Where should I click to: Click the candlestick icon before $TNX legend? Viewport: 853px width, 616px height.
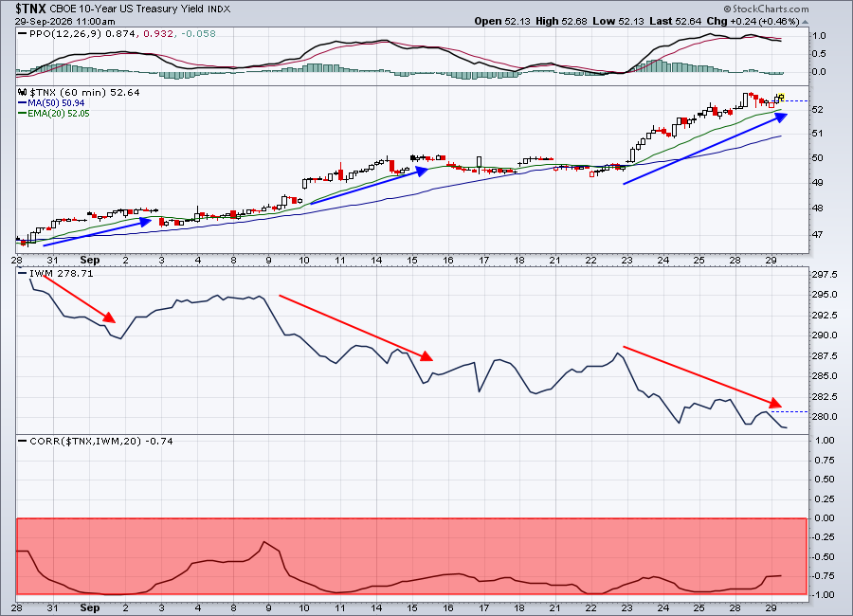[22, 93]
